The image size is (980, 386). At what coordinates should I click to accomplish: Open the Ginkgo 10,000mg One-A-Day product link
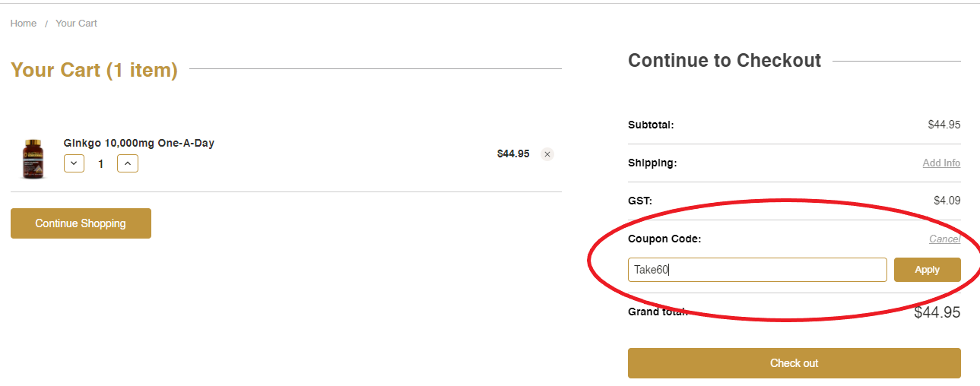pyautogui.click(x=139, y=143)
